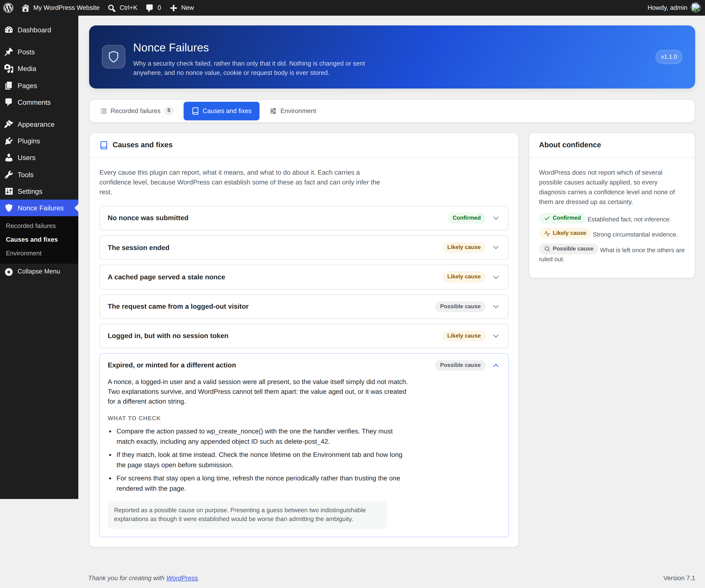Viewport: 705px width, 588px height.
Task: Click the checkmark icon in Confirmed legend badge
Action: 547,218
